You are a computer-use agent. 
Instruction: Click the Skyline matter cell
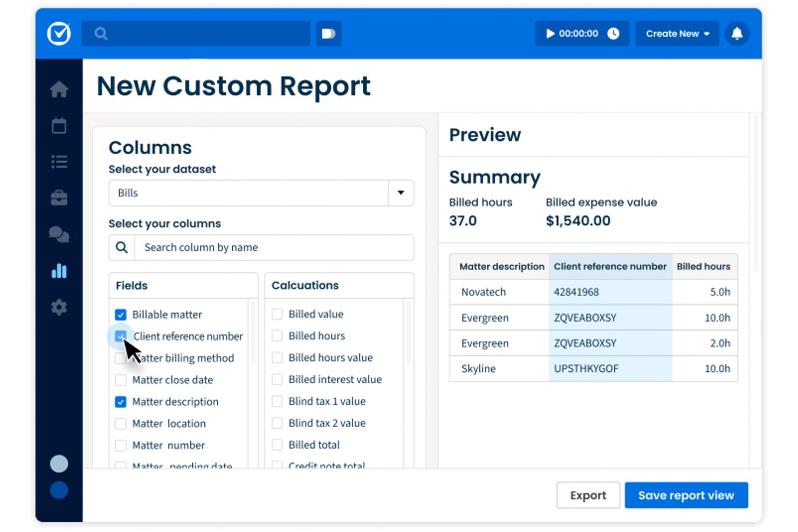coord(478,369)
